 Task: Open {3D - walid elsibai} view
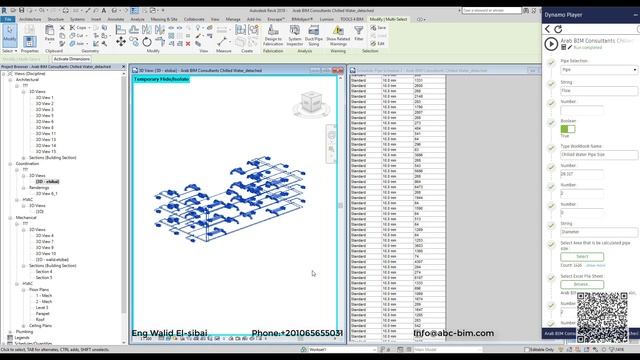(52, 260)
